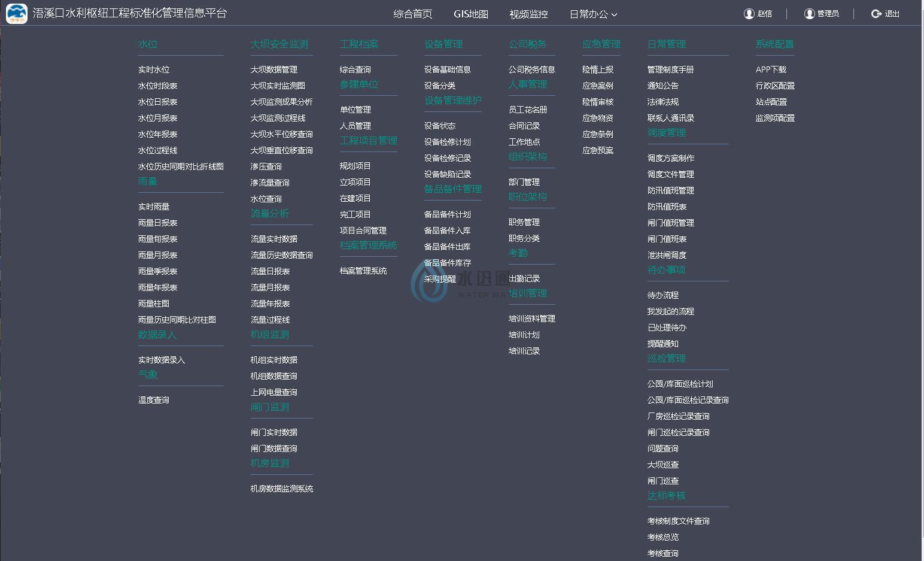Select 雨量历史同期比对柱图
Image resolution: width=924 pixels, height=561 pixels.
click(x=177, y=320)
